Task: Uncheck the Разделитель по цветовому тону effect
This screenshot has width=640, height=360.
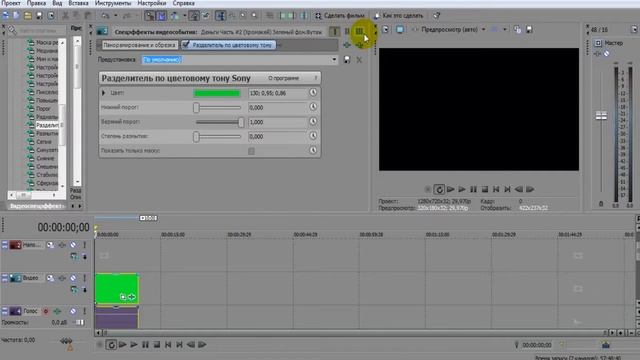Action: 186,45
